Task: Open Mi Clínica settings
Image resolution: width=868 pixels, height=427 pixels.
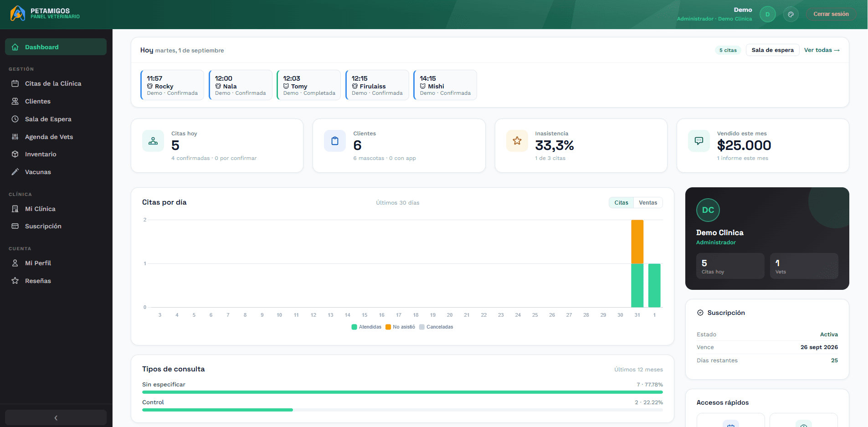Action: (56, 209)
